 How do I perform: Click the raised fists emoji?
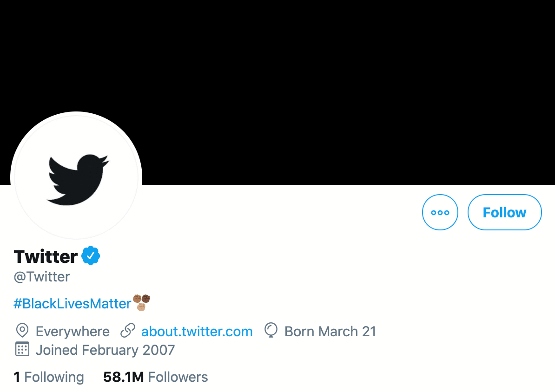tap(142, 302)
